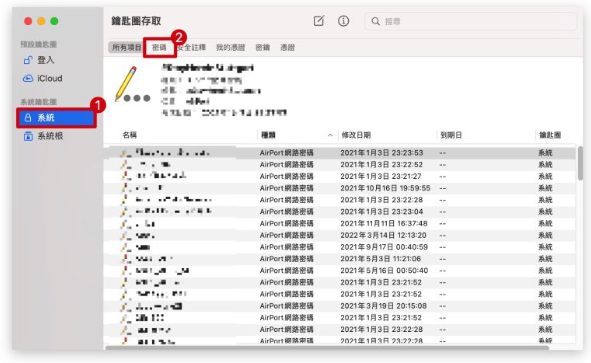
Task: Sort by 鑰匙圈 column header
Action: (x=550, y=135)
